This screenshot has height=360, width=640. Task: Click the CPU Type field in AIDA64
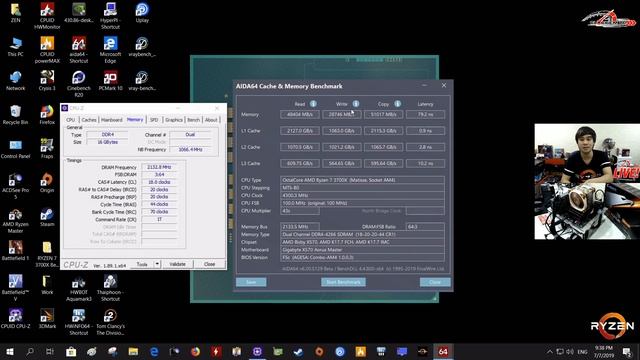(362, 180)
